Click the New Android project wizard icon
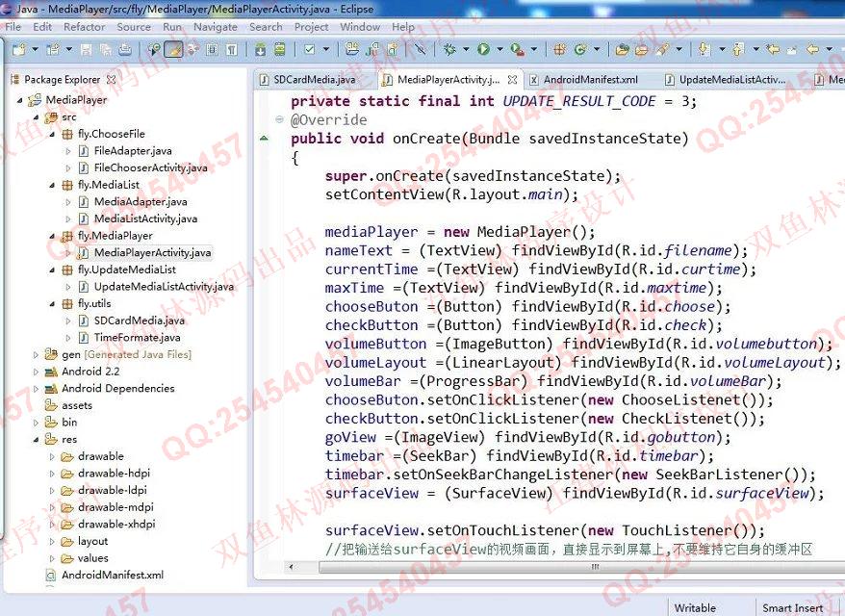This screenshot has width=845, height=616. pos(352,50)
